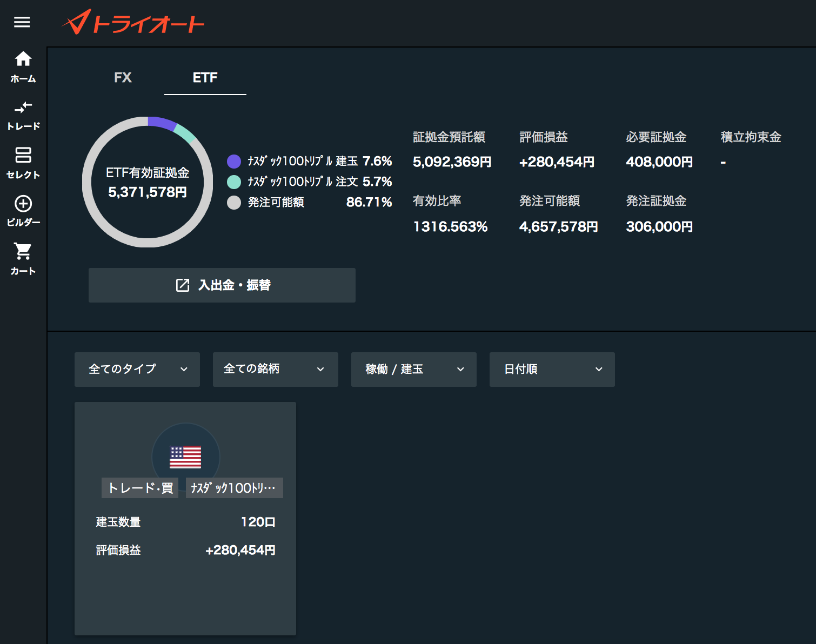Click the トライオート logo
The image size is (816, 644).
(x=133, y=22)
